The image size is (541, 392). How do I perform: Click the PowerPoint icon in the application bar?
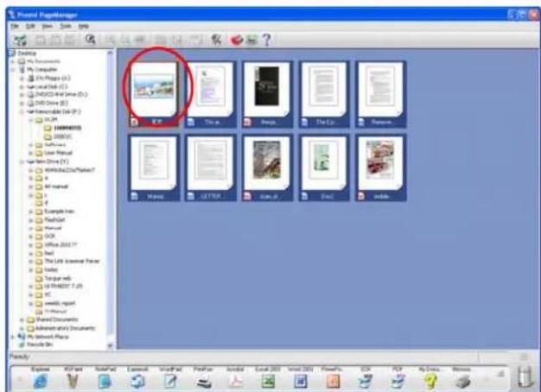point(333,382)
